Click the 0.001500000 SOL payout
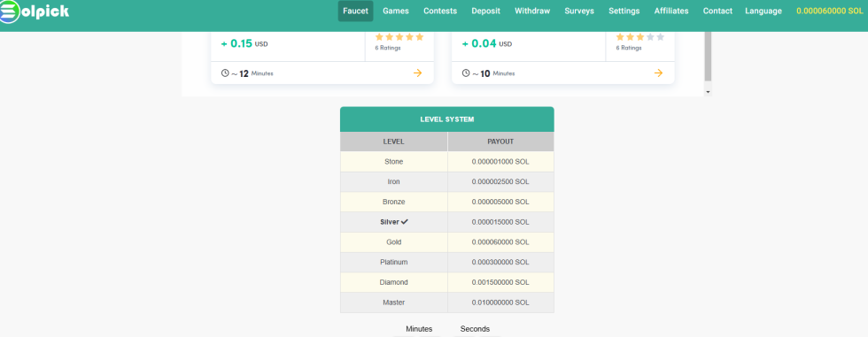 click(500, 282)
